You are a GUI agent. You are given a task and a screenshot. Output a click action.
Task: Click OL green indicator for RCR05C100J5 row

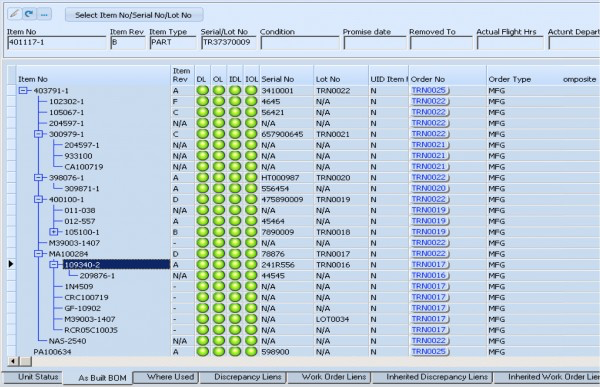click(x=219, y=330)
